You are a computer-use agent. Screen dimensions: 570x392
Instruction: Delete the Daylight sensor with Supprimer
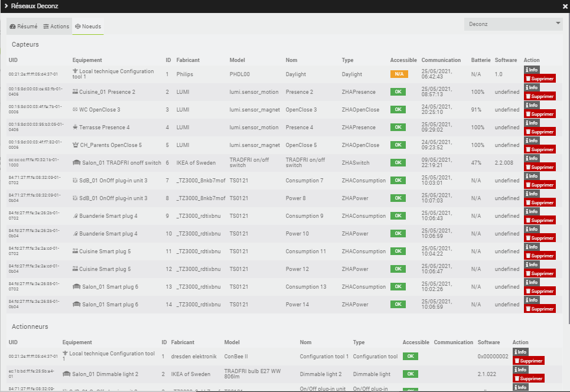tap(540, 79)
